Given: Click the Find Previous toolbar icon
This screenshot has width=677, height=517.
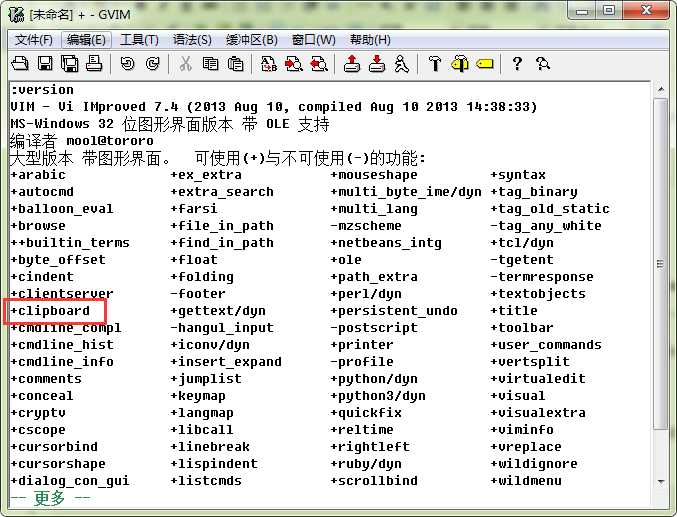Looking at the screenshot, I should point(319,64).
